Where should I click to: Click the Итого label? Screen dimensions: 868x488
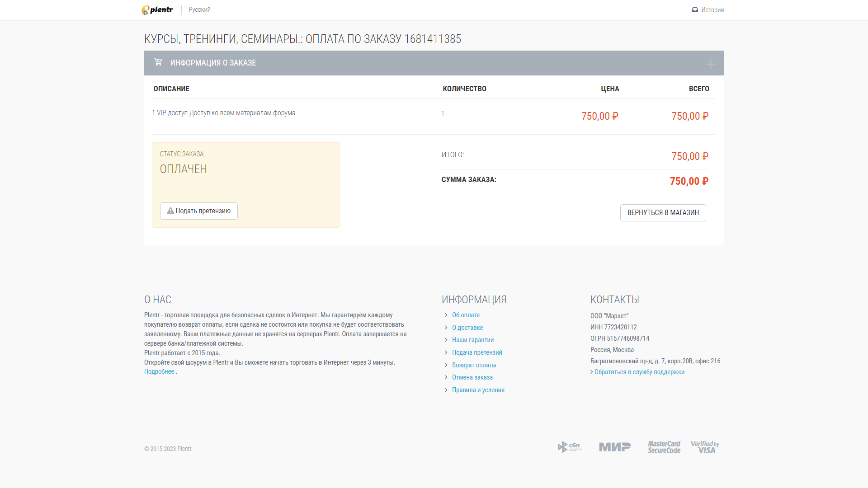pos(453,155)
